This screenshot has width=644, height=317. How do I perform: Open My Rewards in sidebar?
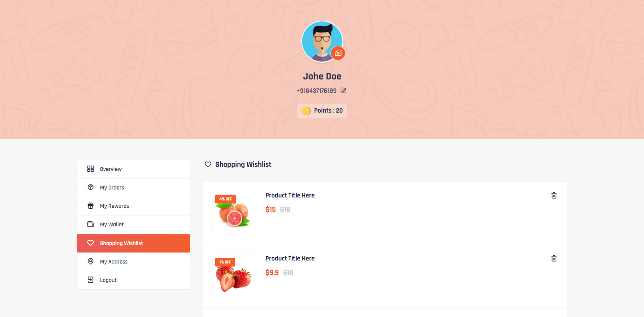pos(114,206)
